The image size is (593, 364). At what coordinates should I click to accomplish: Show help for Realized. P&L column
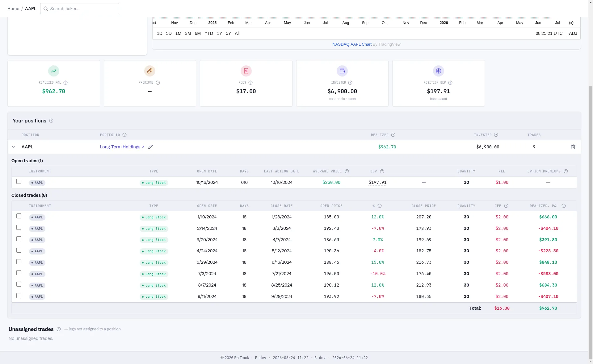coord(564,206)
